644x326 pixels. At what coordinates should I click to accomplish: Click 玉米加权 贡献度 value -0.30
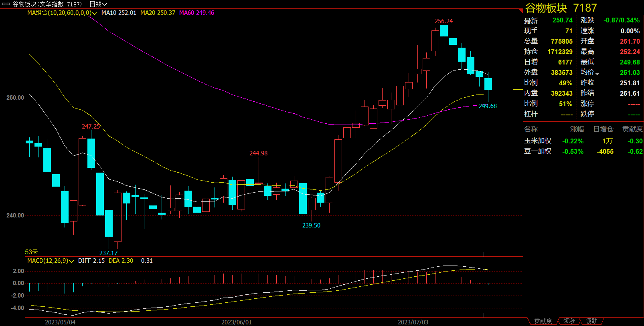tap(635, 141)
